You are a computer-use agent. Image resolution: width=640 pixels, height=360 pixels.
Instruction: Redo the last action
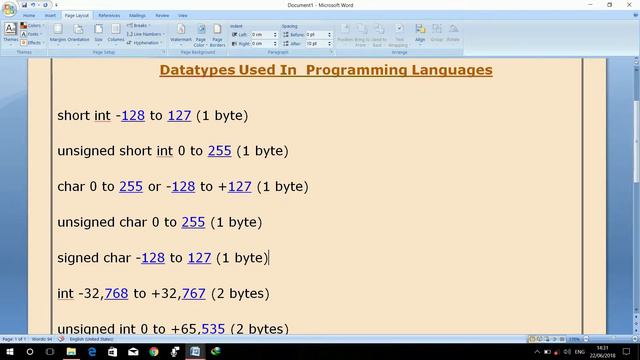click(45, 5)
